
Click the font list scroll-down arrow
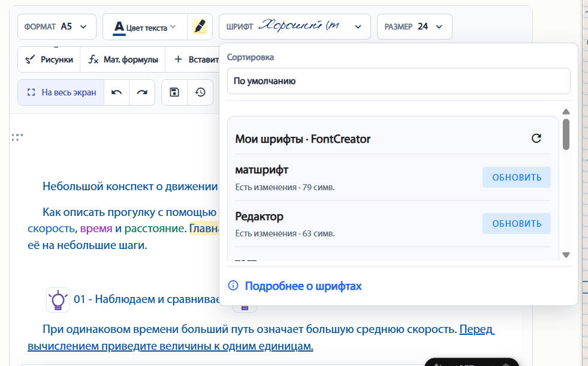pyautogui.click(x=566, y=255)
